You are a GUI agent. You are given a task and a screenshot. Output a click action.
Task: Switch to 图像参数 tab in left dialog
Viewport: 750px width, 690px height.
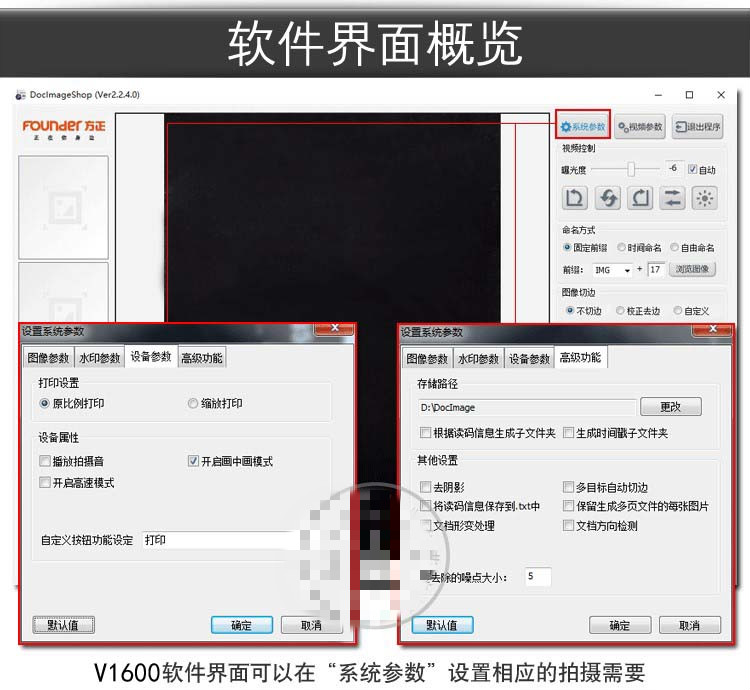point(48,358)
